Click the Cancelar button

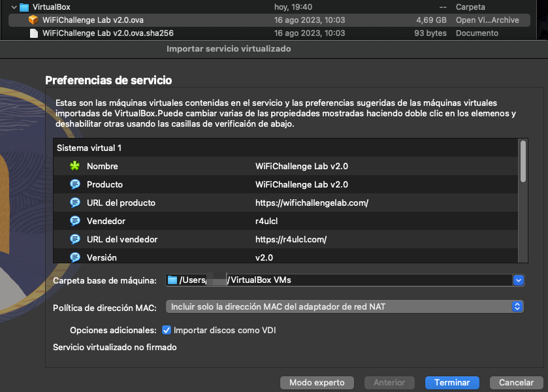coord(516,383)
